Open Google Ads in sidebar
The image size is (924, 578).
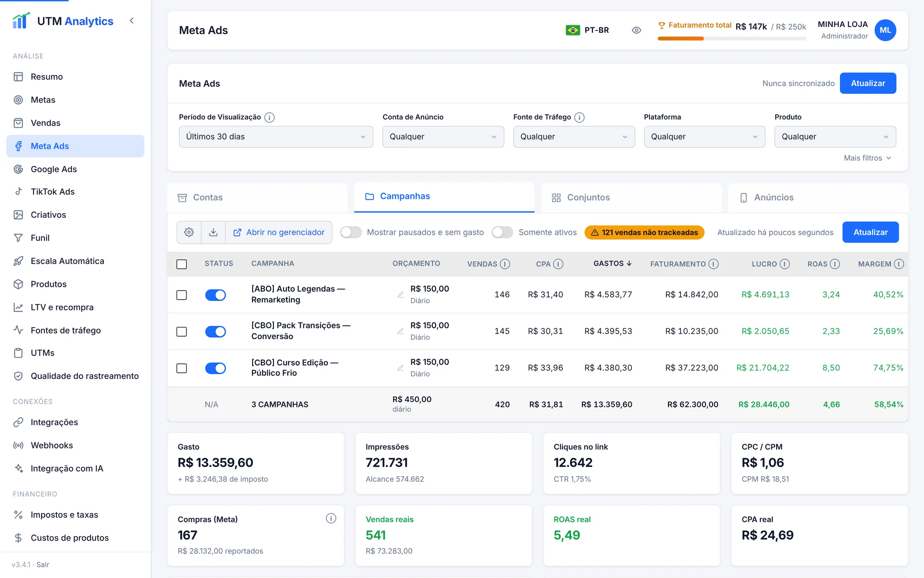point(75,169)
